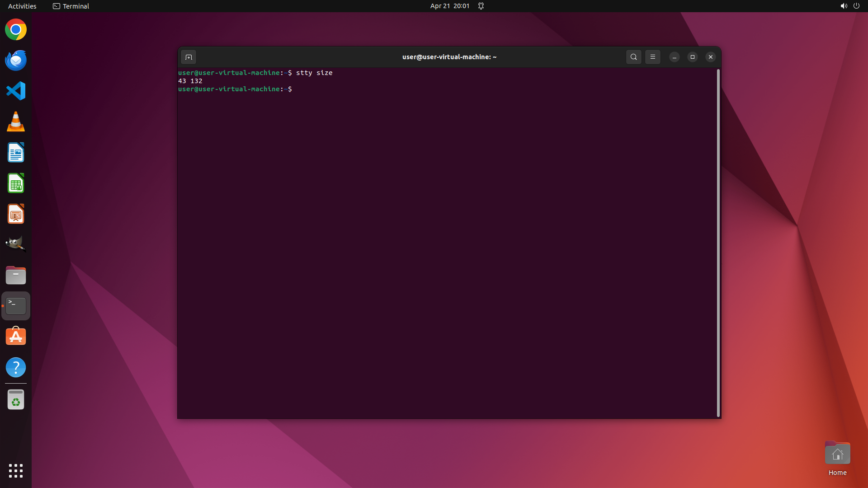Open a new terminal tab
Image resolution: width=868 pixels, height=488 pixels.
point(189,57)
